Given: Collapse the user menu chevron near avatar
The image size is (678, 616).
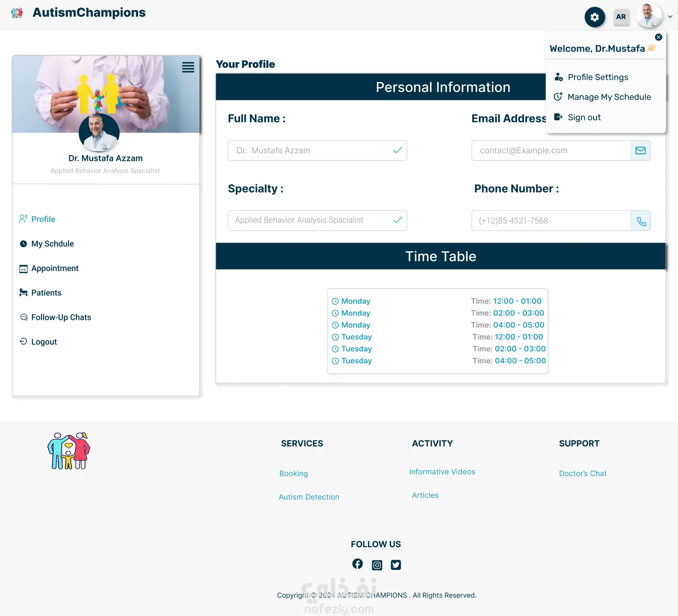Looking at the screenshot, I should (670, 17).
